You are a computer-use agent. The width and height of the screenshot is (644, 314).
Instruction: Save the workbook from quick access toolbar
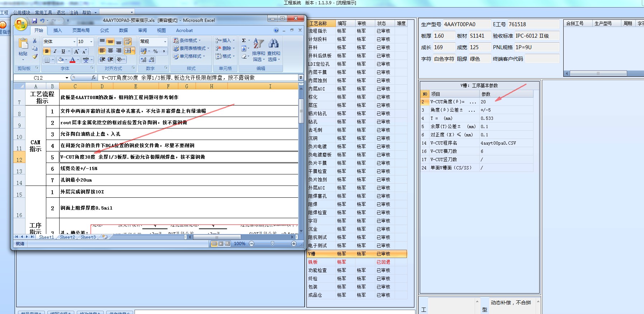(x=34, y=21)
